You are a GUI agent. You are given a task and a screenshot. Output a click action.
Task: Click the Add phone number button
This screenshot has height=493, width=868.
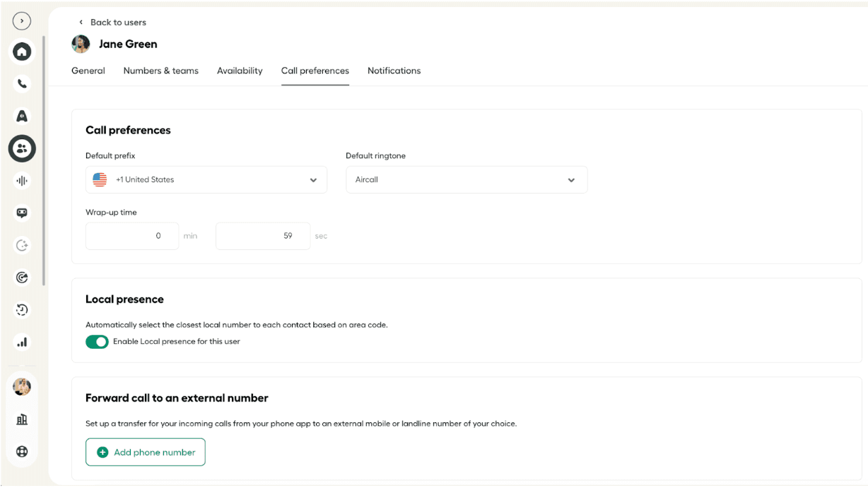tap(145, 452)
